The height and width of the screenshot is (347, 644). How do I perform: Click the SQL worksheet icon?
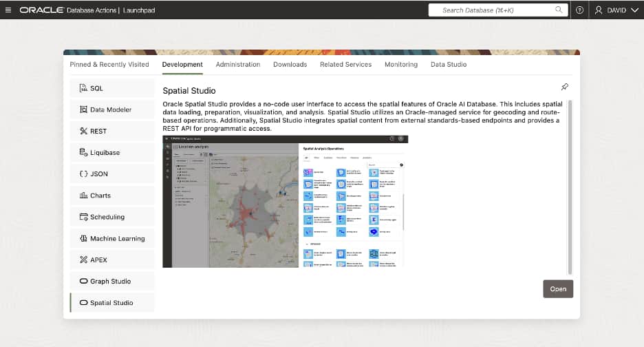(x=83, y=88)
